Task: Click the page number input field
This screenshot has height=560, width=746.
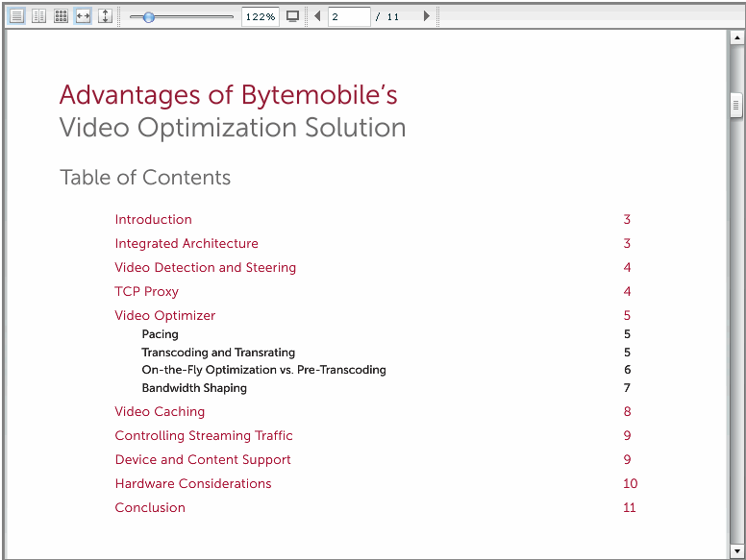Action: click(x=349, y=16)
